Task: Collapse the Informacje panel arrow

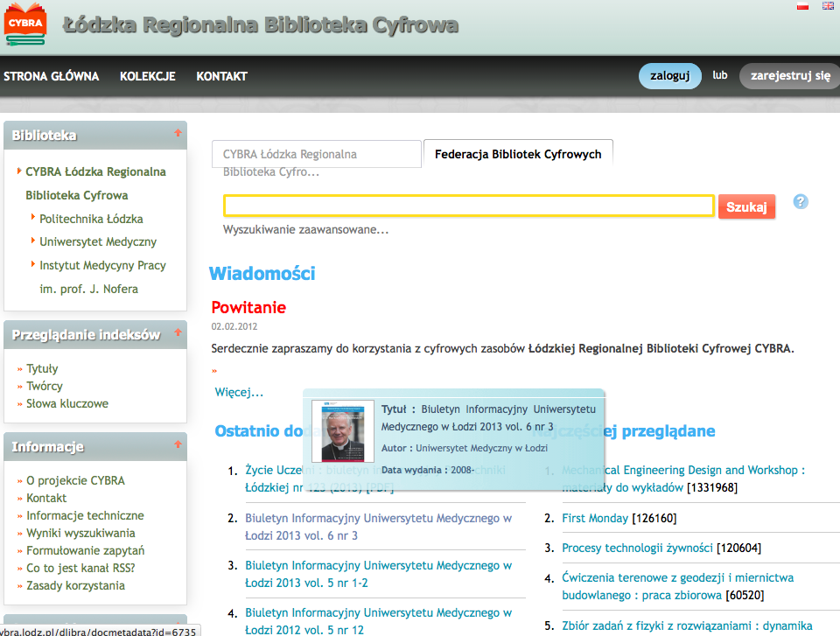Action: coord(178,444)
